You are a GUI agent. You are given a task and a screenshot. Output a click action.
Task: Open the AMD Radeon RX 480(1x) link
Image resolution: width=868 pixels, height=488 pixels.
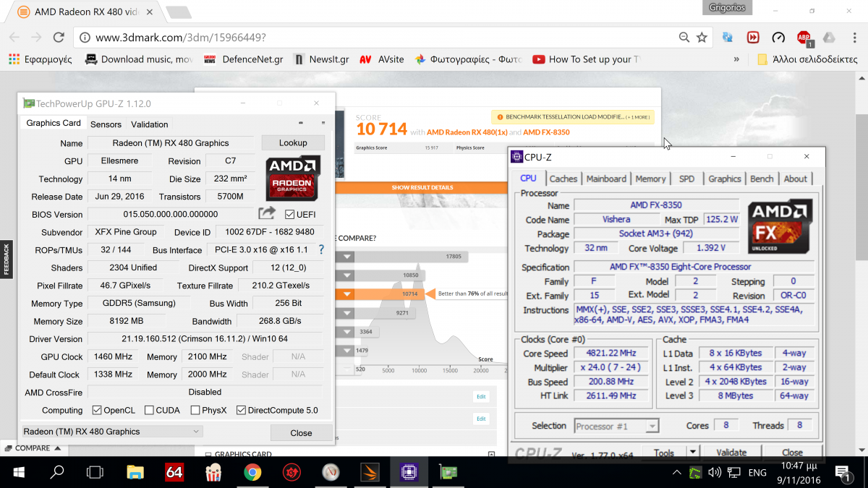[467, 132]
